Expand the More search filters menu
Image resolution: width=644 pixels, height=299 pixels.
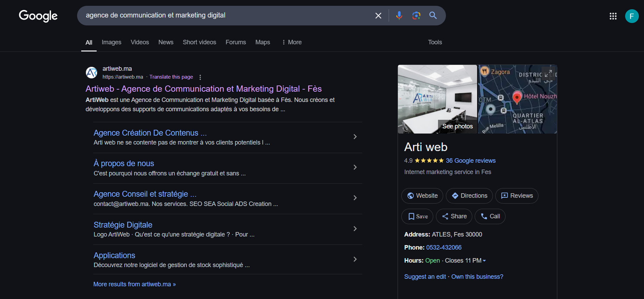point(292,42)
